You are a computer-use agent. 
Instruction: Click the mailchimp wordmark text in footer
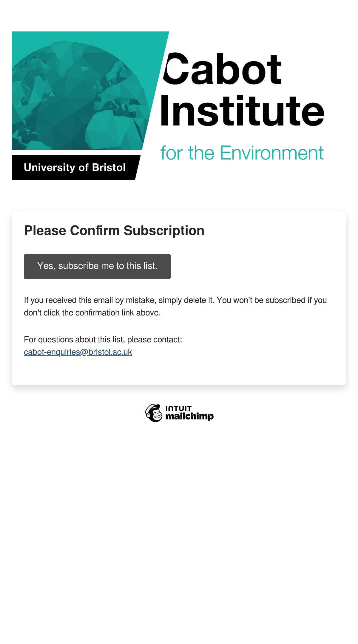[189, 417]
